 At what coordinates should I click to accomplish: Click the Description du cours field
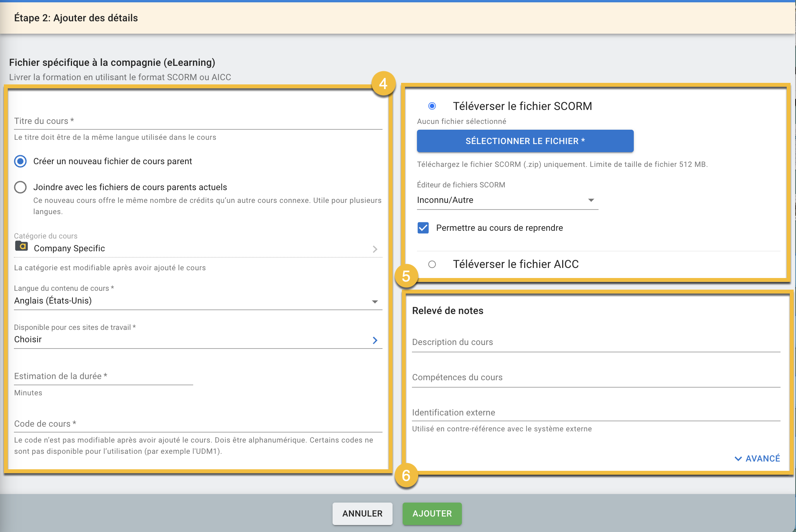click(595, 342)
